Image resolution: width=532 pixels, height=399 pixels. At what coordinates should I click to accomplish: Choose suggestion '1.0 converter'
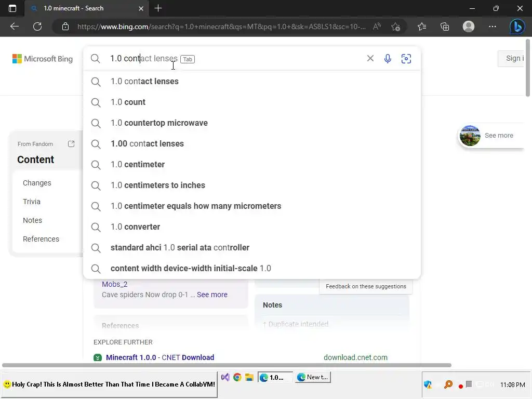tap(252, 227)
